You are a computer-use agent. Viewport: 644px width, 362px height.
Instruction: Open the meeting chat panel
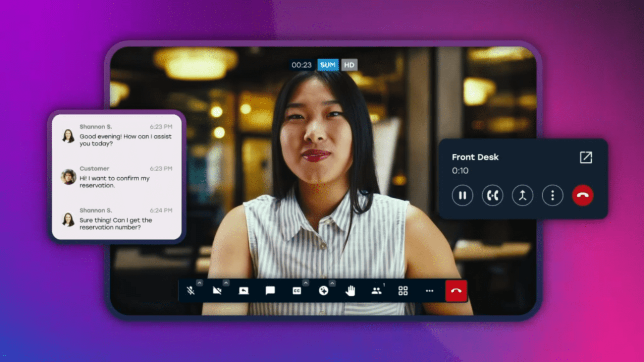(x=270, y=291)
